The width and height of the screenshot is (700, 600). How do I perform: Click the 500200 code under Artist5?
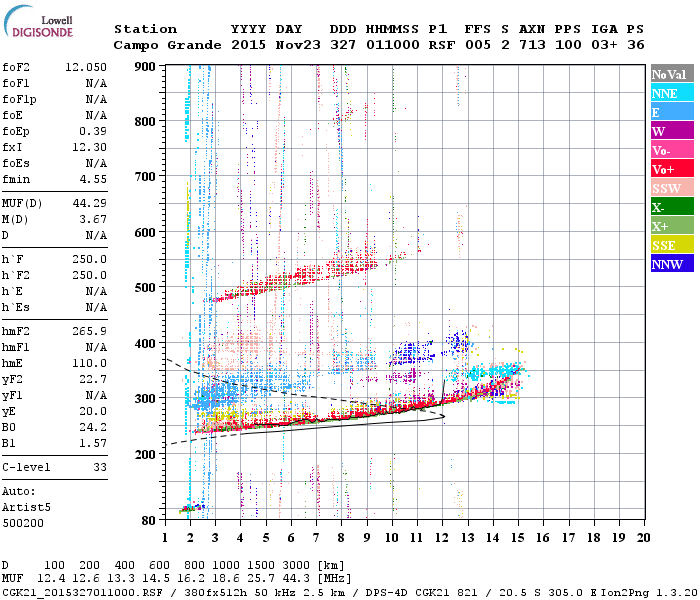23,523
